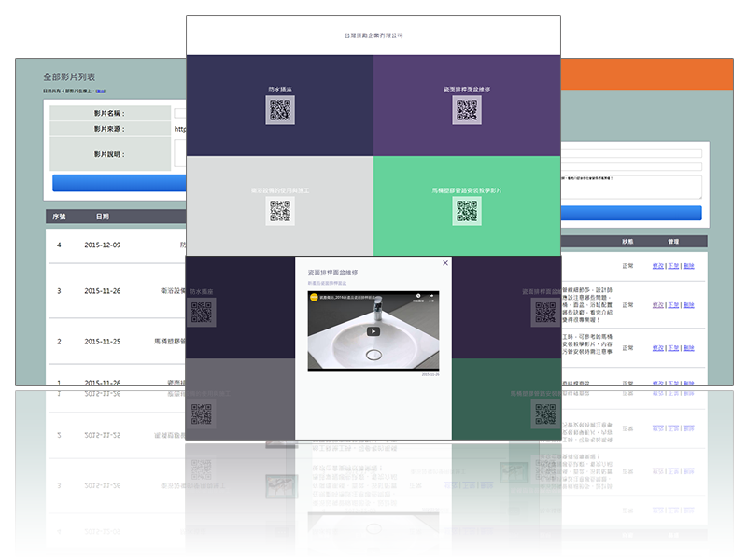Click the 馬桶塑膠管路安裝教學影片 tile title in the top grid page

[467, 190]
